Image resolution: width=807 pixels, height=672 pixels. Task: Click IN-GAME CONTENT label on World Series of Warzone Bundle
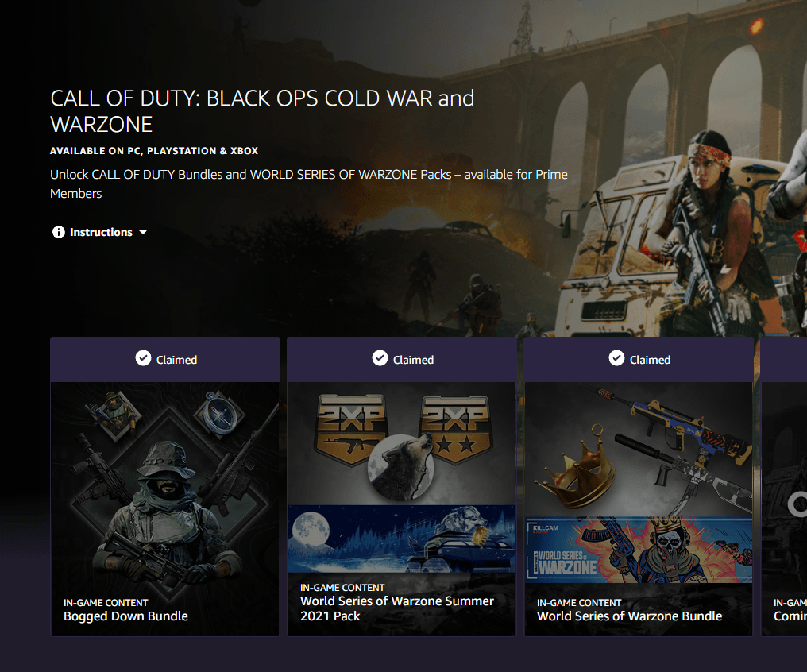579,603
